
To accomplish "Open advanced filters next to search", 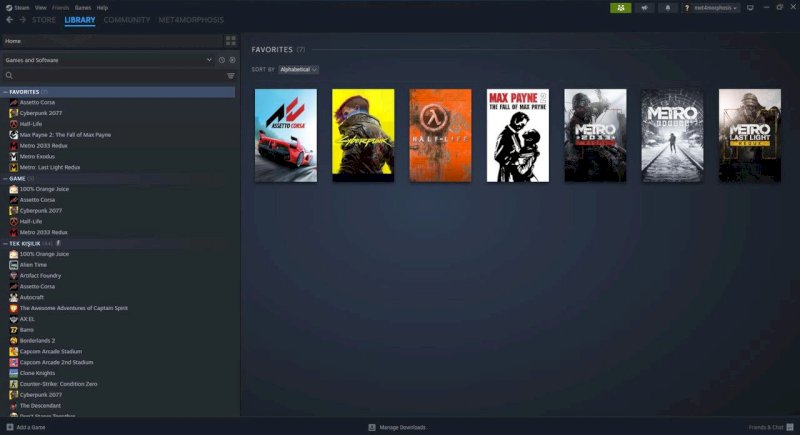I will [231, 75].
